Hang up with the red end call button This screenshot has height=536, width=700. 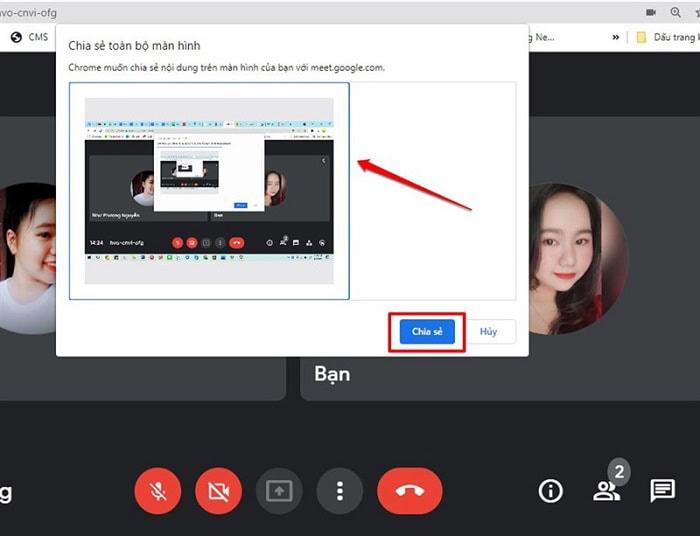(x=409, y=491)
